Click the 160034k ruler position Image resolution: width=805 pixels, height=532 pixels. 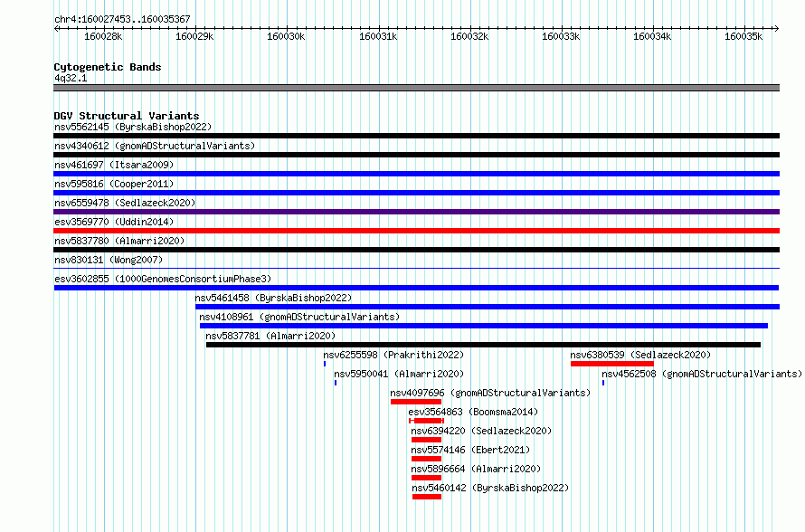(x=652, y=36)
